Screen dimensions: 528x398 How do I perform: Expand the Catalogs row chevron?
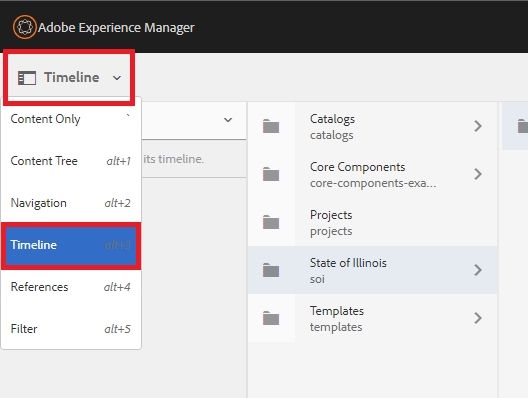point(478,126)
